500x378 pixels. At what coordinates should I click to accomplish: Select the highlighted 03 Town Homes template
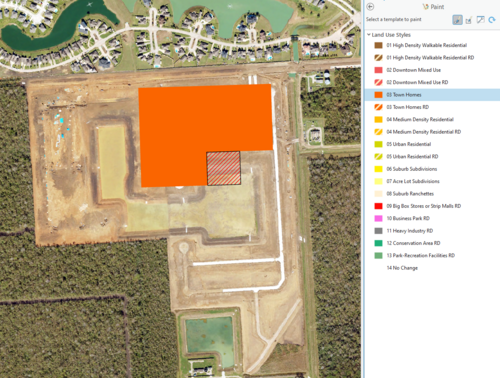[432, 95]
